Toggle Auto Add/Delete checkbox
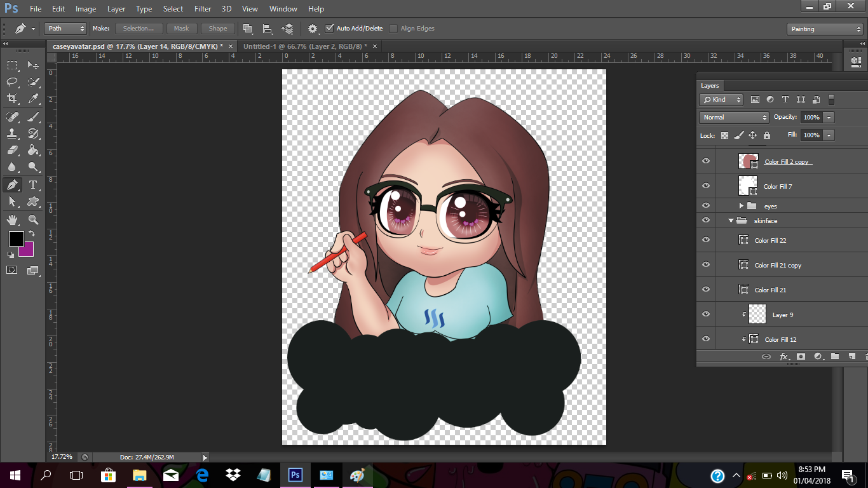 pyautogui.click(x=329, y=29)
